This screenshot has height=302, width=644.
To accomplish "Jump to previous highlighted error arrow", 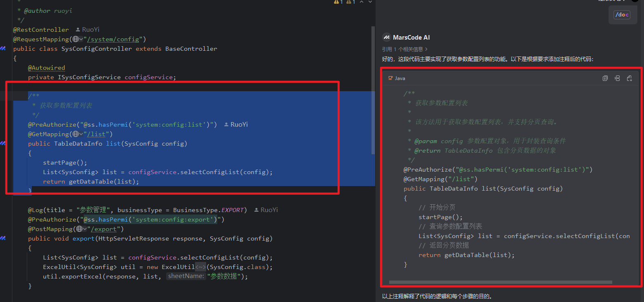I will pos(362,2).
